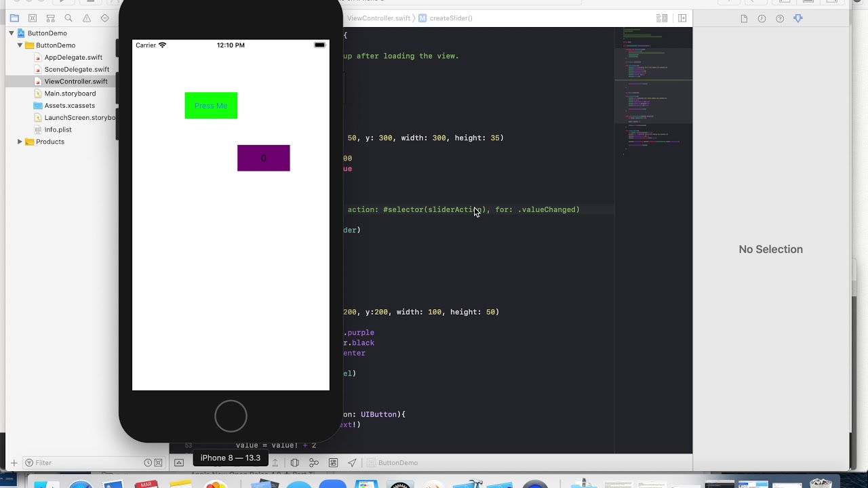868x488 pixels.
Task: Open Debug Memory Graph icon
Action: tap(314, 463)
